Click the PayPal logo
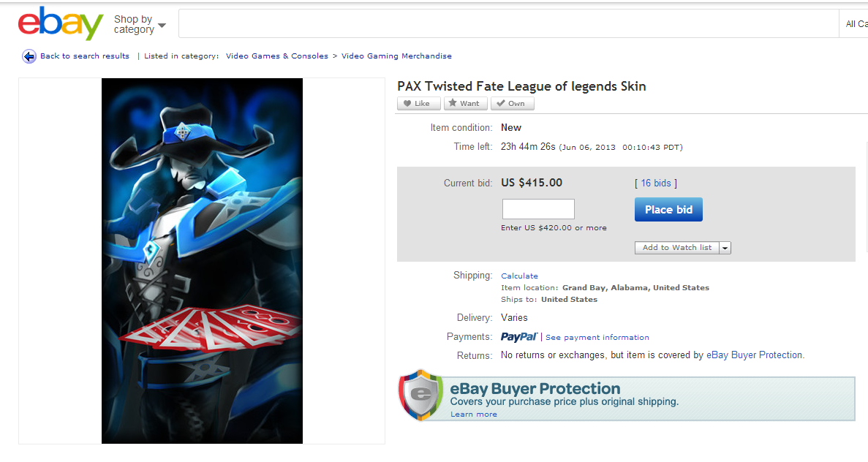The height and width of the screenshot is (462, 868). [x=518, y=337]
